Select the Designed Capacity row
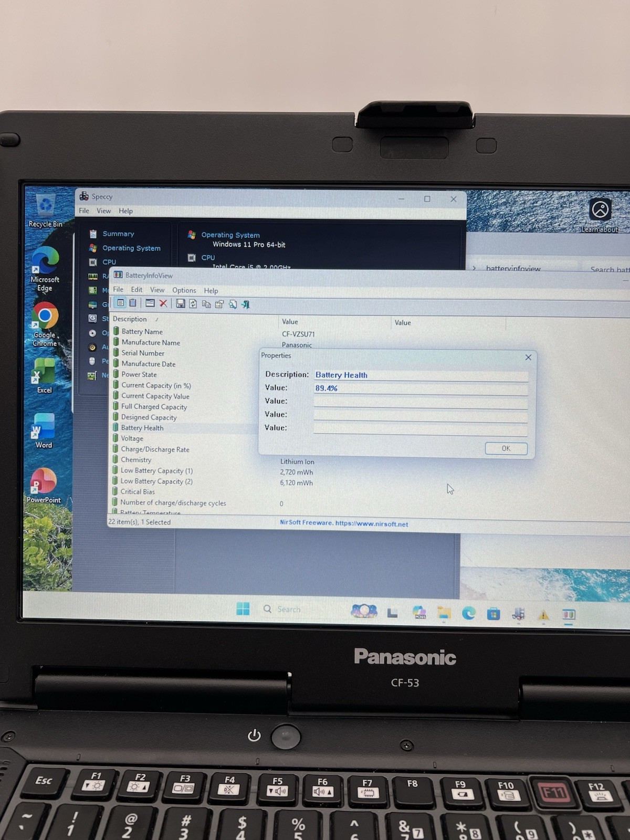630x840 pixels. (149, 417)
